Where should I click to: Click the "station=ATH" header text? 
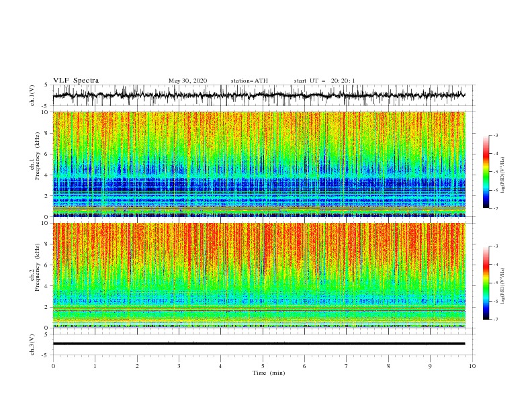(x=249, y=81)
